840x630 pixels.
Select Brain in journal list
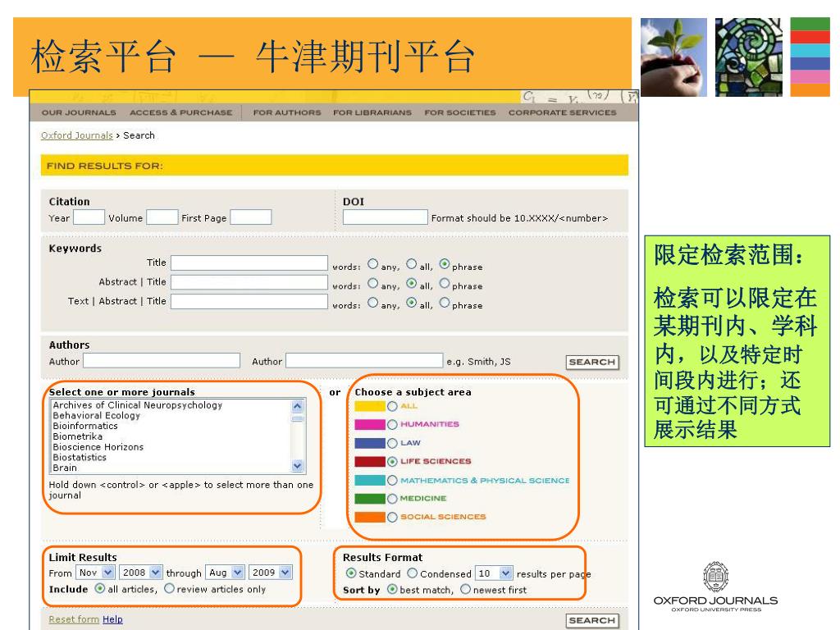pos(65,468)
